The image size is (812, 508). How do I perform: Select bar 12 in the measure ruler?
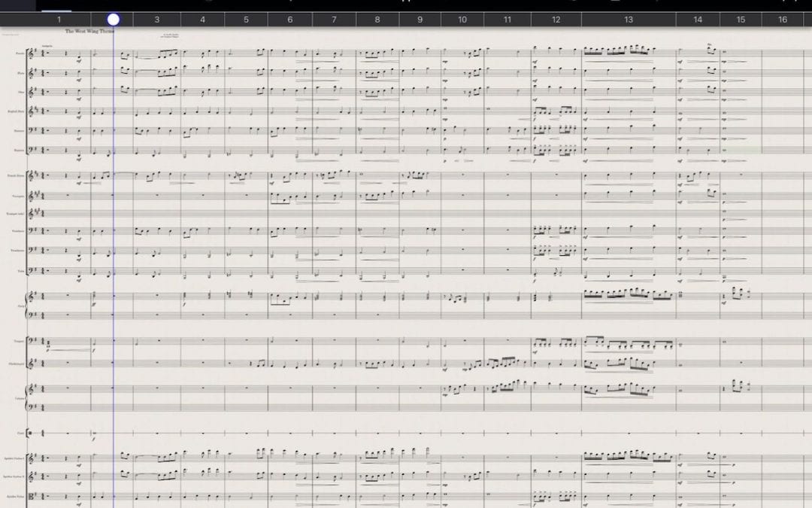556,20
